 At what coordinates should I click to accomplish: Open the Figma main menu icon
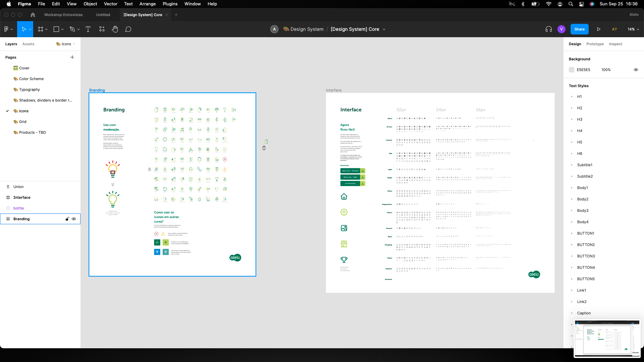point(6,29)
